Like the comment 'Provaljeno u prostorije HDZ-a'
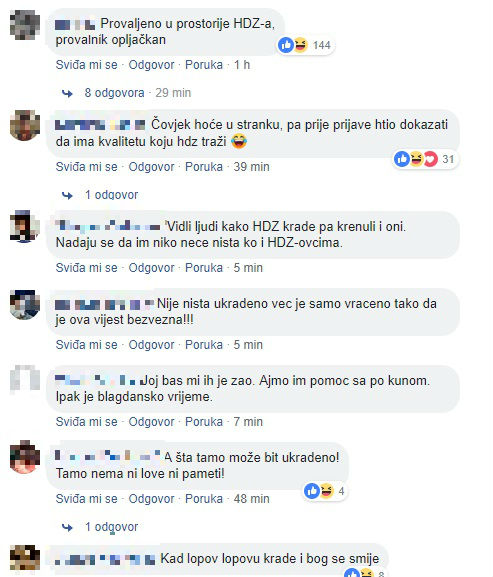This screenshot has width=493, height=577. pos(86,65)
